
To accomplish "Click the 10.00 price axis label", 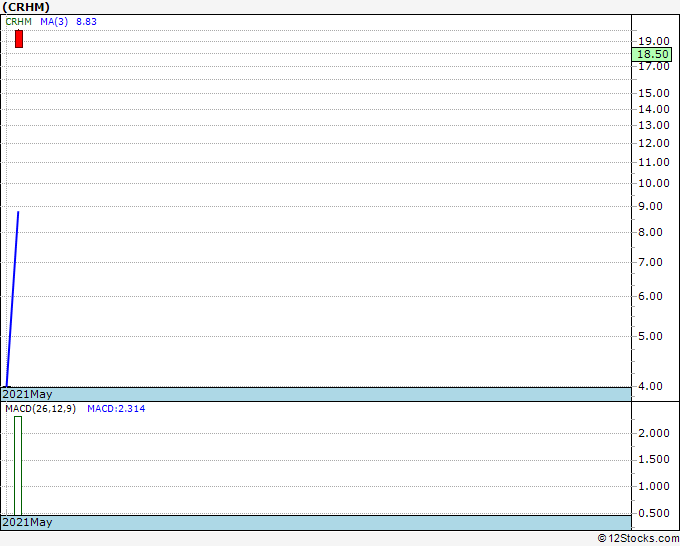I will tap(654, 183).
